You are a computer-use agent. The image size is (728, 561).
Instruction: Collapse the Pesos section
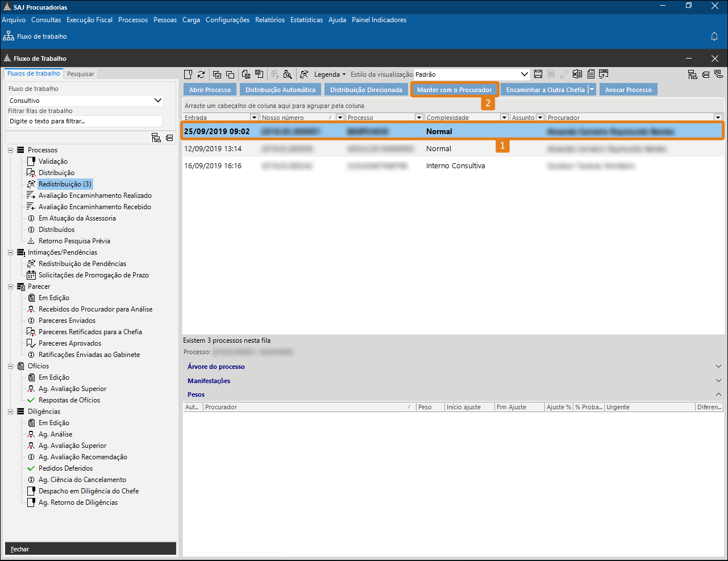point(718,394)
